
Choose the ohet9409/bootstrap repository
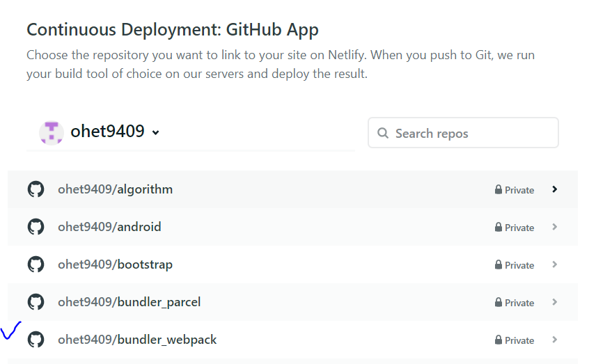[x=292, y=264]
